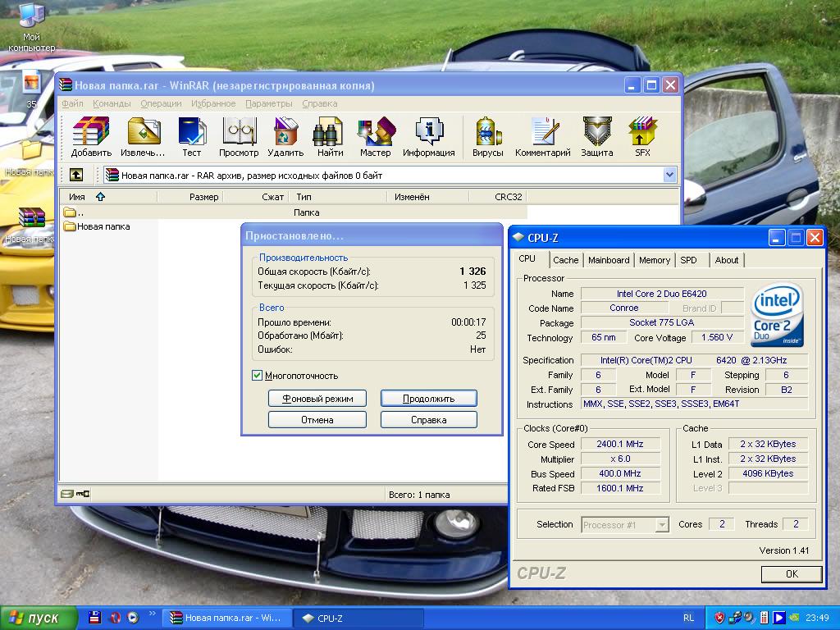This screenshot has height=630, width=840.
Task: Click the Фоновый режим button
Action: pyautogui.click(x=317, y=399)
